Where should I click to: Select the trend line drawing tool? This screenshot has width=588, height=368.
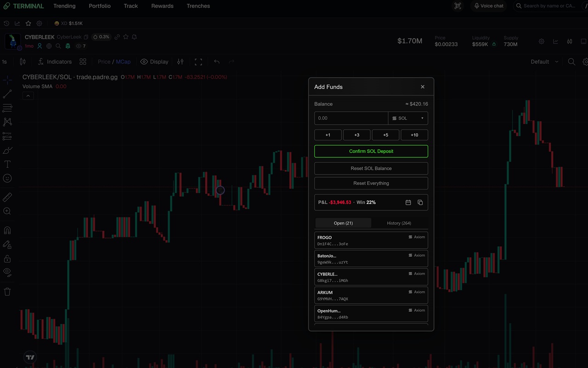[x=7, y=94]
